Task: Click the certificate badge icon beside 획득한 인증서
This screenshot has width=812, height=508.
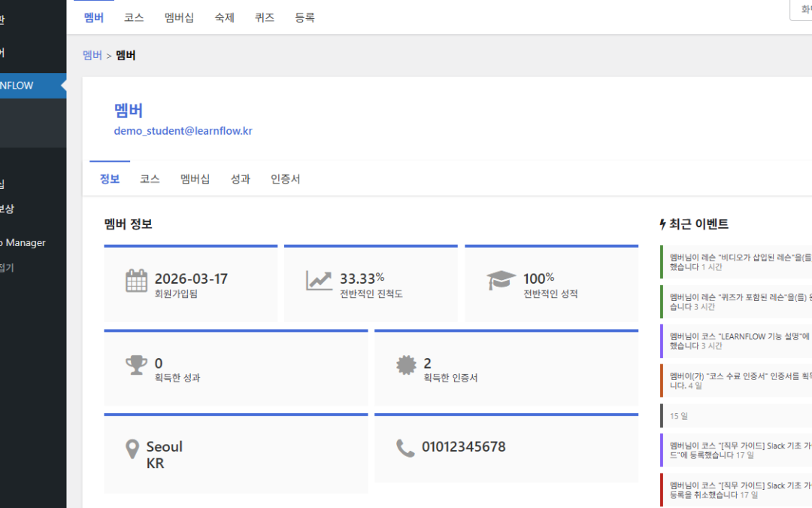Action: click(406, 365)
